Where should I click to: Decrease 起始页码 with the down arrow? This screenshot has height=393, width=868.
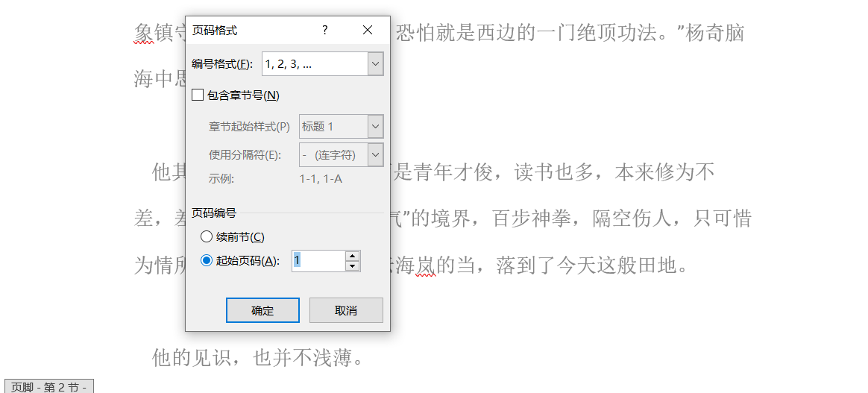tap(352, 265)
